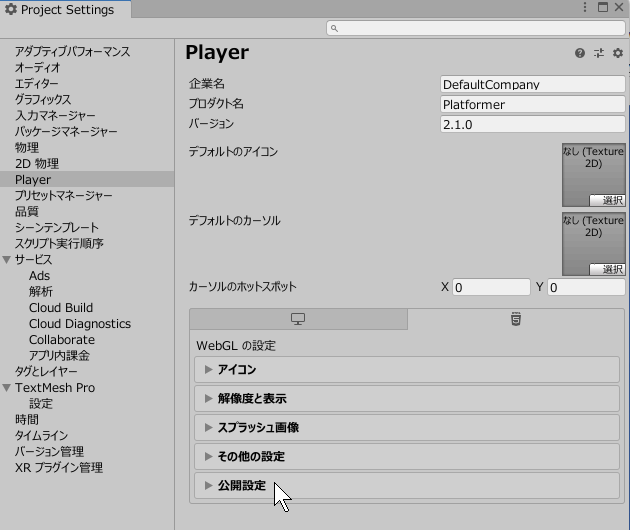The width and height of the screenshot is (630, 530).
Task: Open Collaborate settings
Action: click(62, 340)
